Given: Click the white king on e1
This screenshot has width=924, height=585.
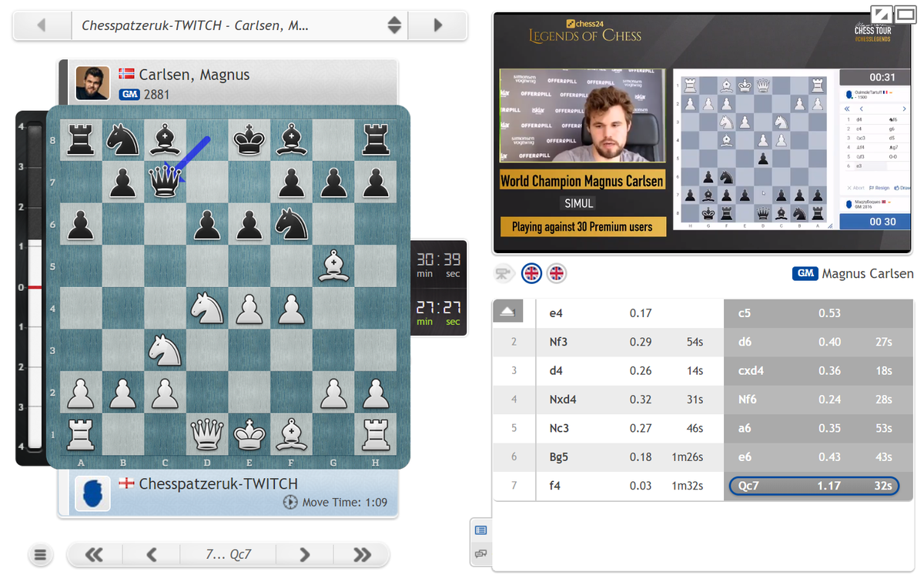Looking at the screenshot, I should tap(249, 433).
